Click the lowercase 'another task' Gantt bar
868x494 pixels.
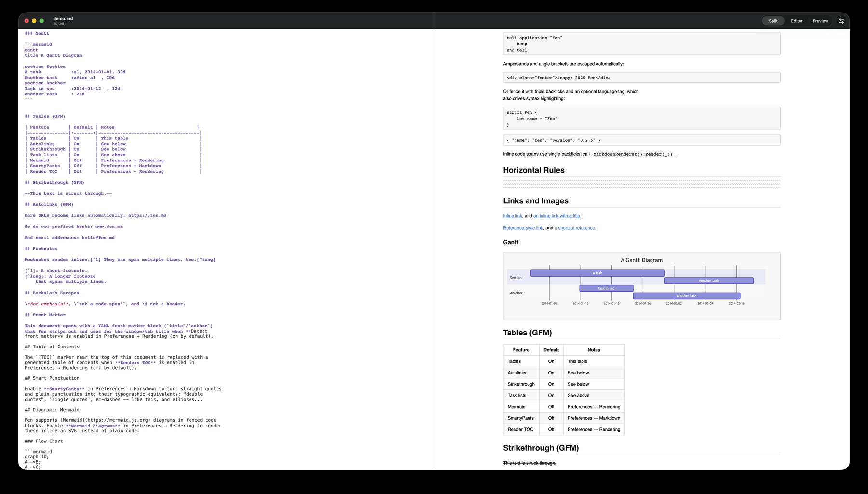click(686, 296)
